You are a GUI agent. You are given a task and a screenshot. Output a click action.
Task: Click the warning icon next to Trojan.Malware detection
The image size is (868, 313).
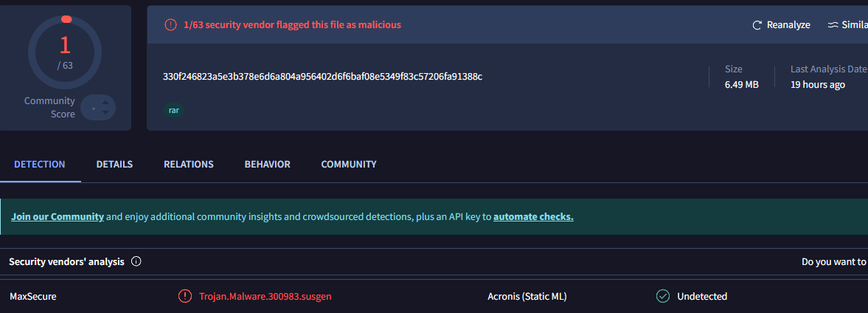(184, 296)
